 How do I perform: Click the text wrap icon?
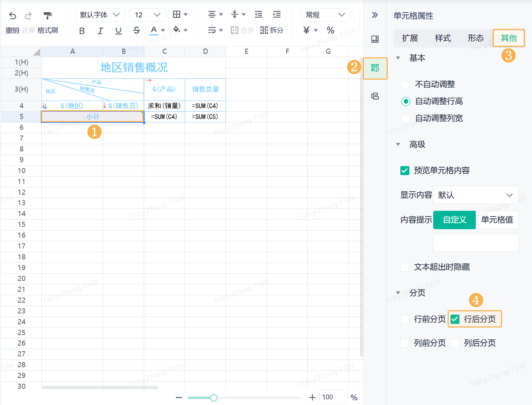[x=212, y=30]
